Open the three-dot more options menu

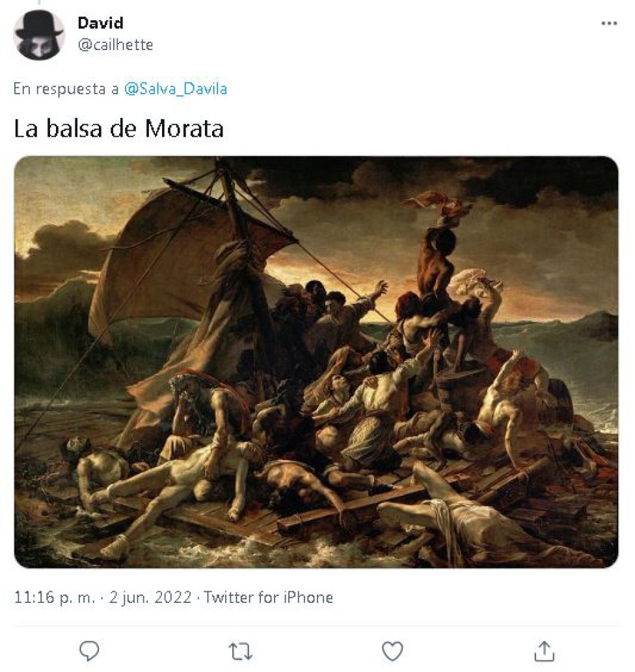pyautogui.click(x=609, y=23)
